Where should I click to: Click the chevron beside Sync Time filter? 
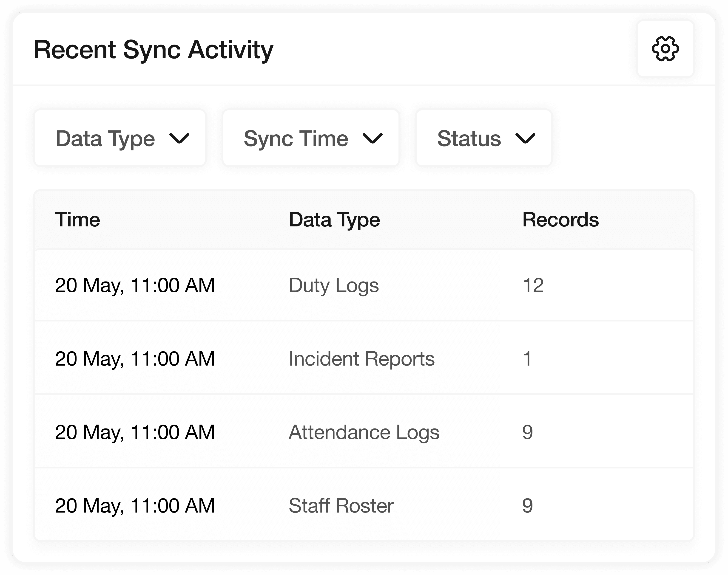(x=372, y=138)
